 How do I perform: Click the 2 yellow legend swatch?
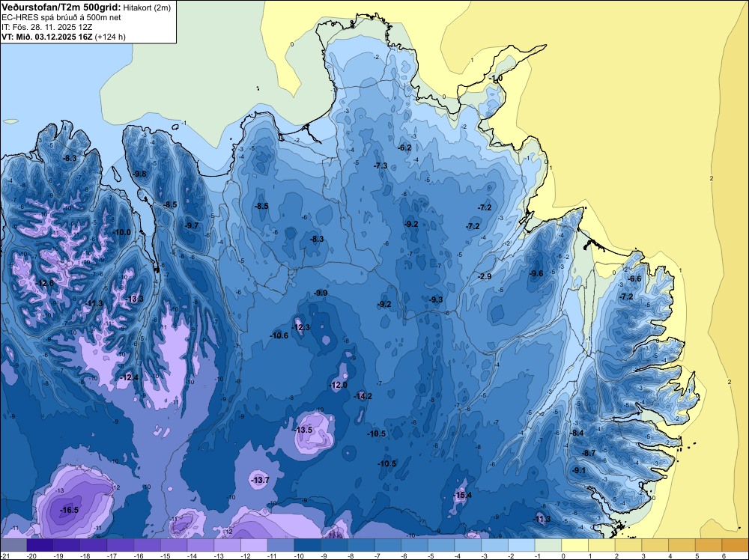(628, 545)
